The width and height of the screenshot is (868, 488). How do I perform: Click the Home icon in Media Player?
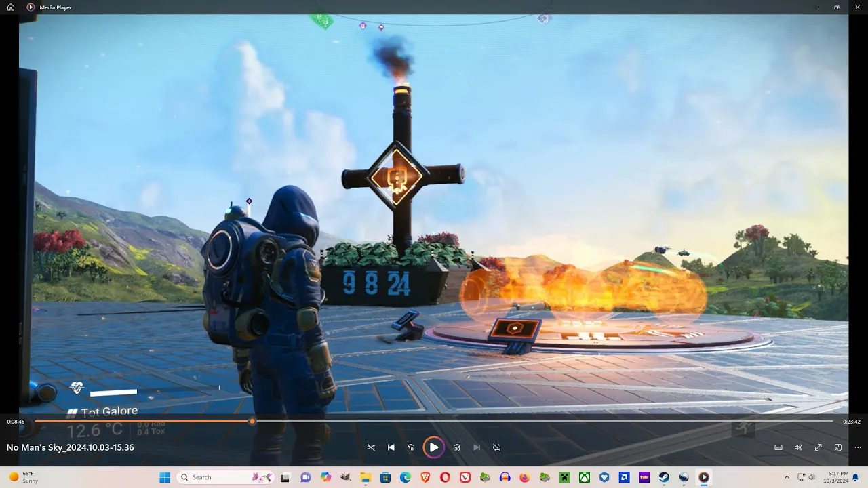click(12, 7)
